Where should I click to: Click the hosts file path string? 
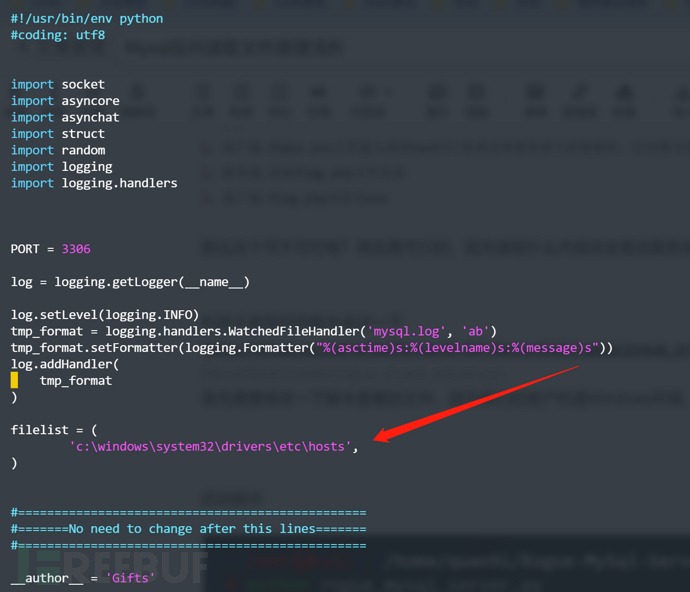pyautogui.click(x=210, y=447)
